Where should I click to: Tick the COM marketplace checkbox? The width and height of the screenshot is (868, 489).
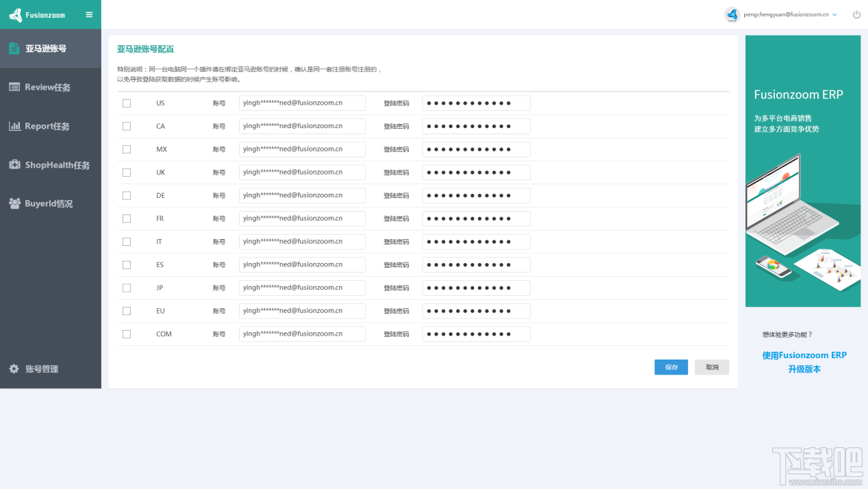[x=127, y=334]
